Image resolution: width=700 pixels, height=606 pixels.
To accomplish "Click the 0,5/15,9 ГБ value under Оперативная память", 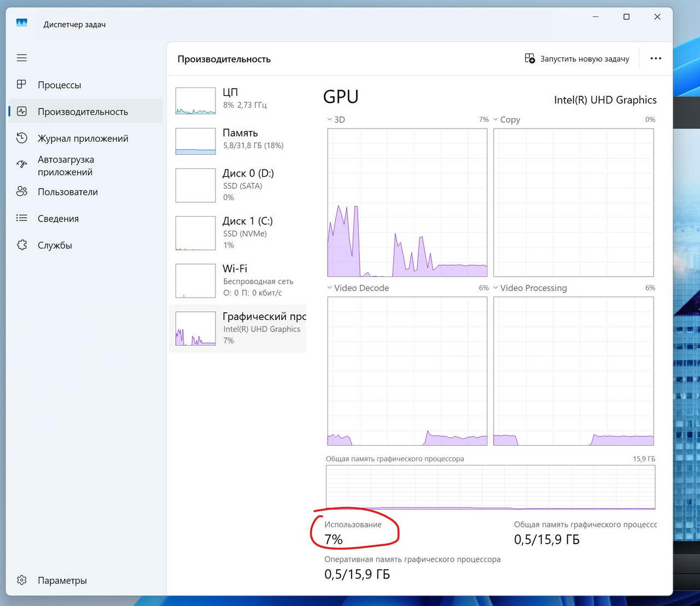I will click(357, 574).
